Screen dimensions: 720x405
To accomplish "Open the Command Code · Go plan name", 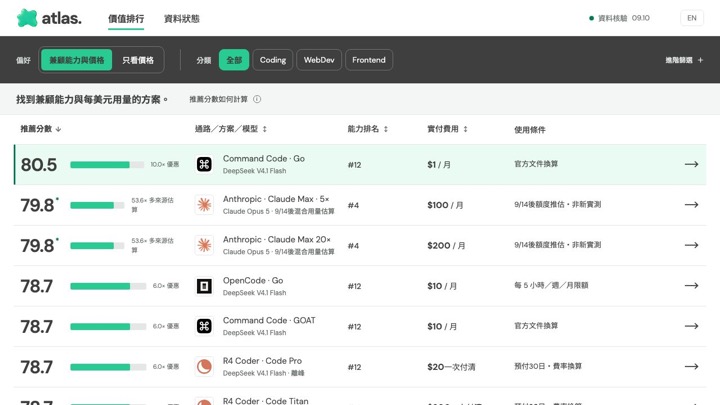I will pyautogui.click(x=264, y=158).
